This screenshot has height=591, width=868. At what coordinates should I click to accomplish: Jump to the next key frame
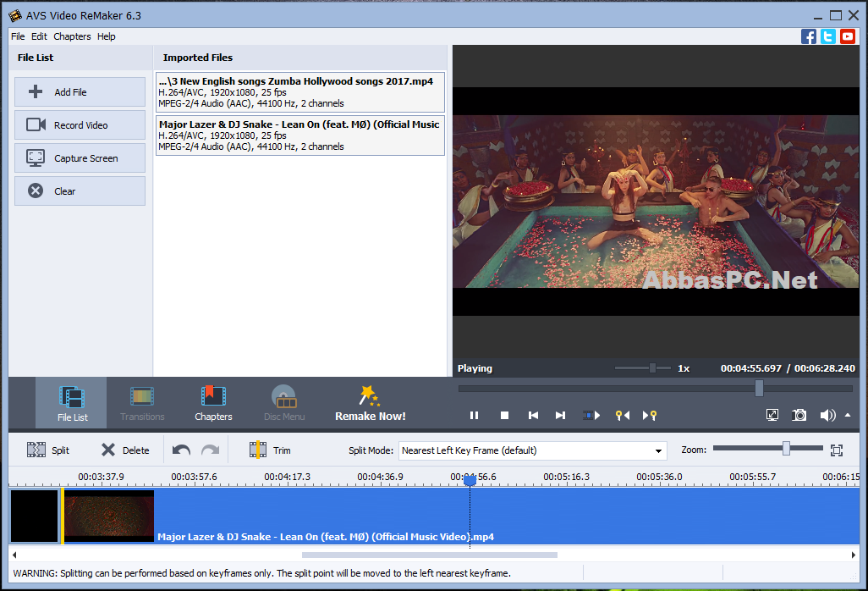pyautogui.click(x=650, y=416)
